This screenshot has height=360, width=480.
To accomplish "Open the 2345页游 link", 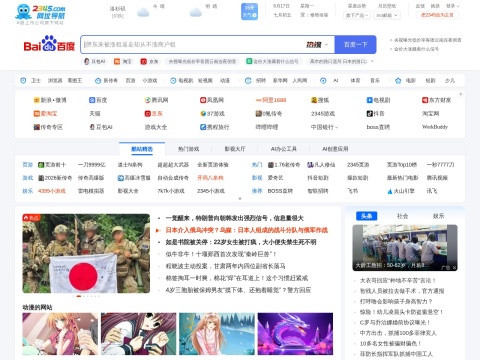I will pos(358,165).
